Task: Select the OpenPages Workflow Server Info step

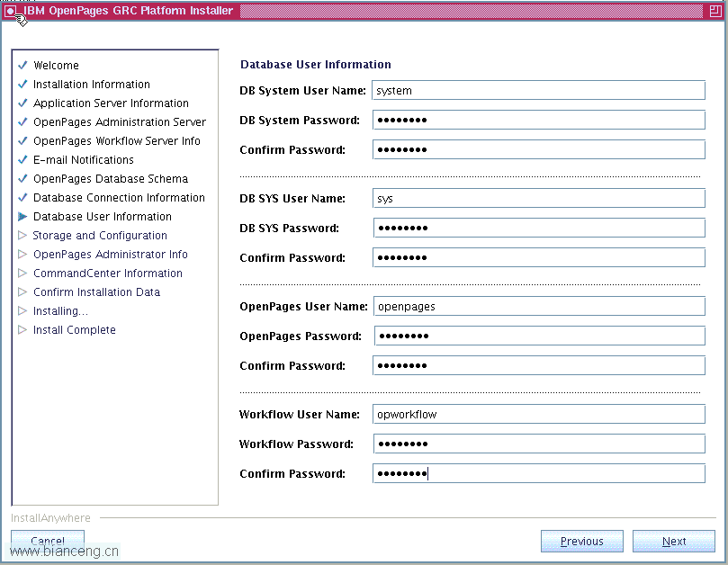Action: point(117,140)
